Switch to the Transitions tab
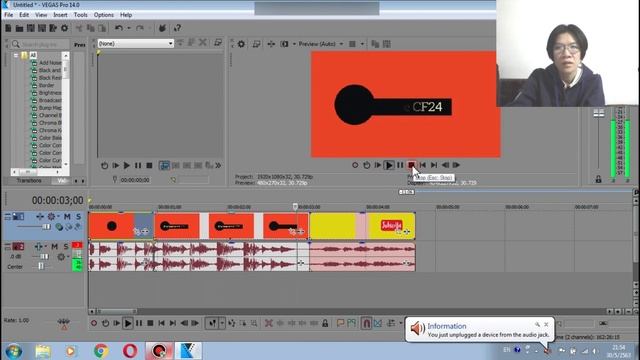The height and width of the screenshot is (360, 640). (29, 180)
